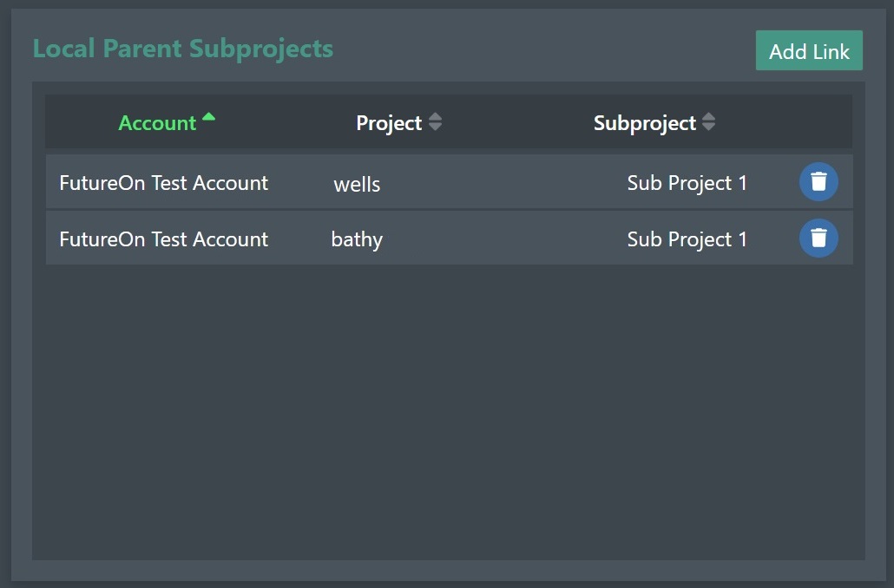Viewport: 894px width, 588px height.
Task: Click FutureOn Test Account in wells row
Action: [164, 183]
